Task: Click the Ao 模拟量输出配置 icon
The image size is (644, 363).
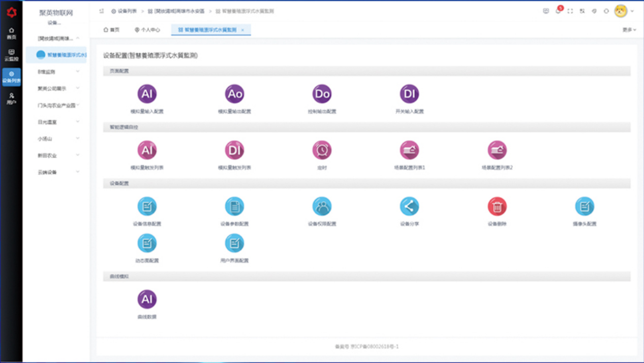Action: coord(234,94)
